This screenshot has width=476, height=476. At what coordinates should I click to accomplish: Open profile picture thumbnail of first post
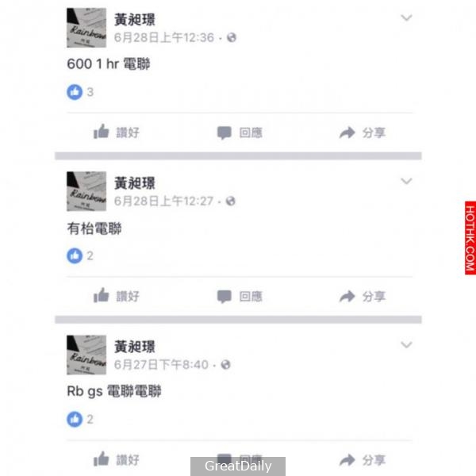86,28
